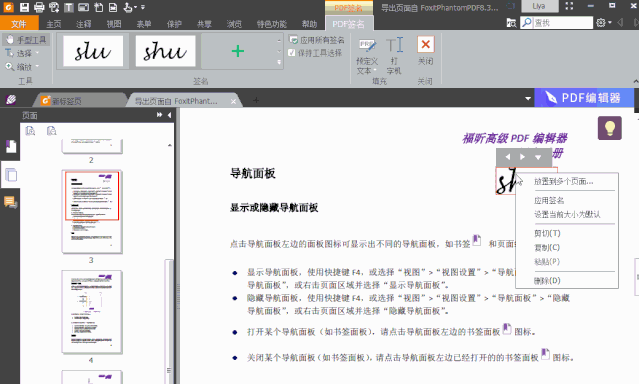
Task: Choose 设置当前大小为默认 from context menu
Action: click(x=567, y=214)
